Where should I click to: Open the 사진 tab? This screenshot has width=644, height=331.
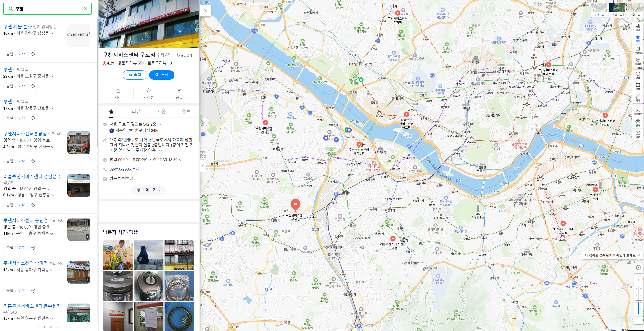point(161,111)
